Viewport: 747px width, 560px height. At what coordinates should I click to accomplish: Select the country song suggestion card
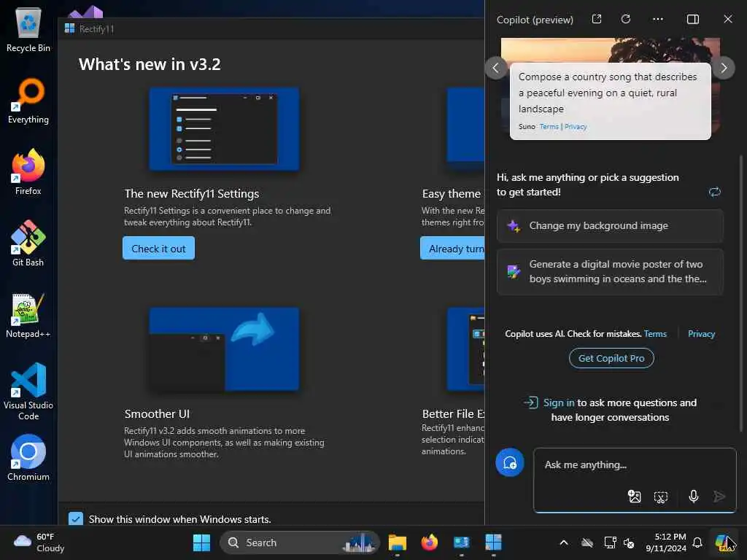[611, 101]
